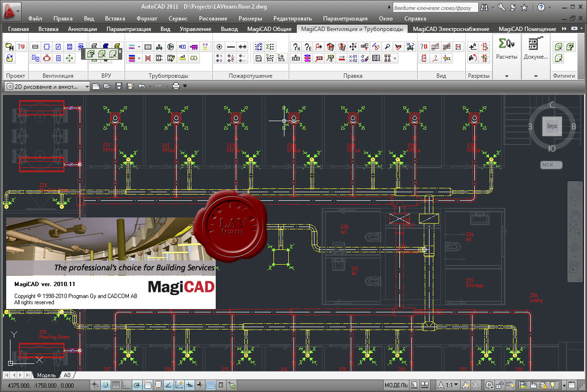Open the Сервис menu
This screenshot has height=392, width=587.
(178, 19)
